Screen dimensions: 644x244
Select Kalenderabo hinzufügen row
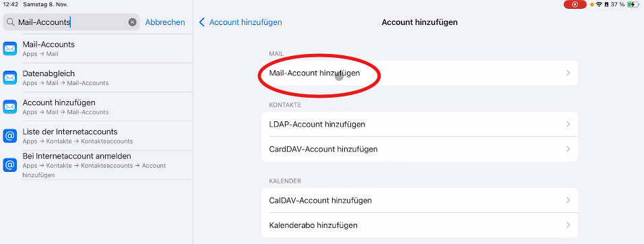click(x=419, y=226)
